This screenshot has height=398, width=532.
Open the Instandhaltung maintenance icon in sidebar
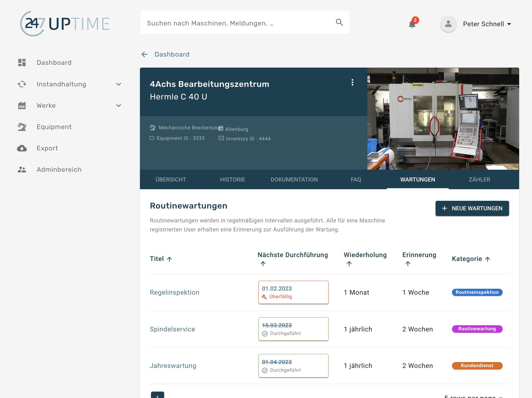point(22,84)
